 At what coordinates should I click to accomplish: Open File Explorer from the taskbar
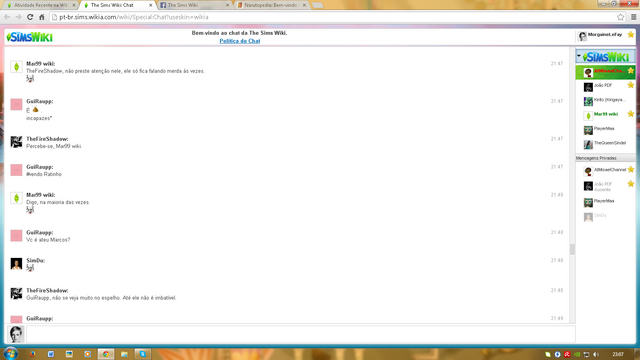(x=124, y=354)
